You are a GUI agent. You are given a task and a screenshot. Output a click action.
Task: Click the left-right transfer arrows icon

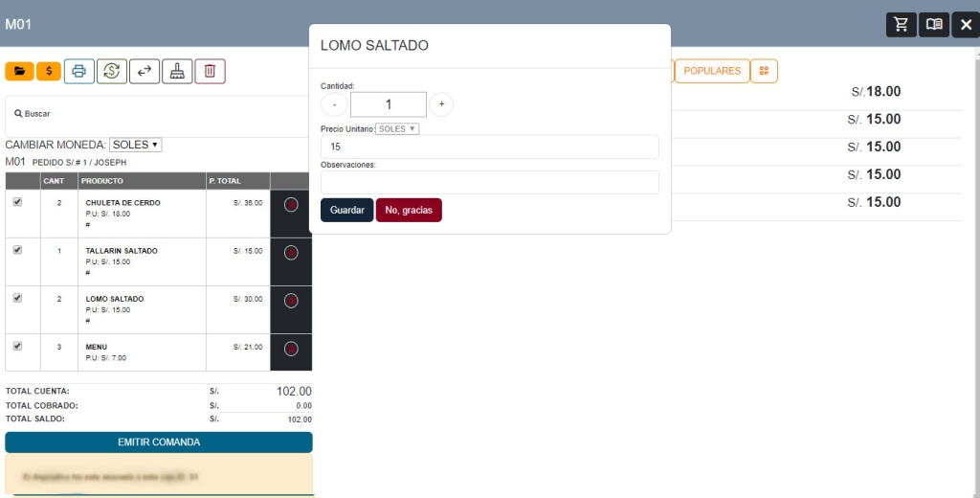145,71
